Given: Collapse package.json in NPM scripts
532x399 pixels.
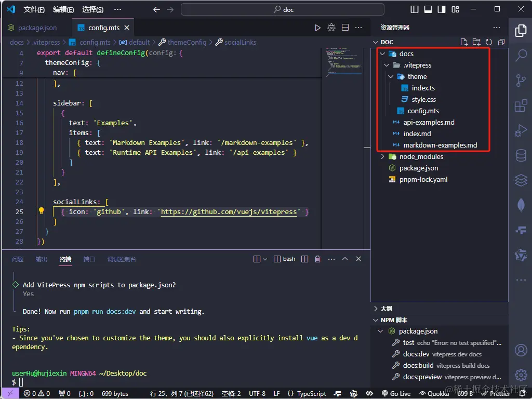Looking at the screenshot, I should pyautogui.click(x=380, y=331).
